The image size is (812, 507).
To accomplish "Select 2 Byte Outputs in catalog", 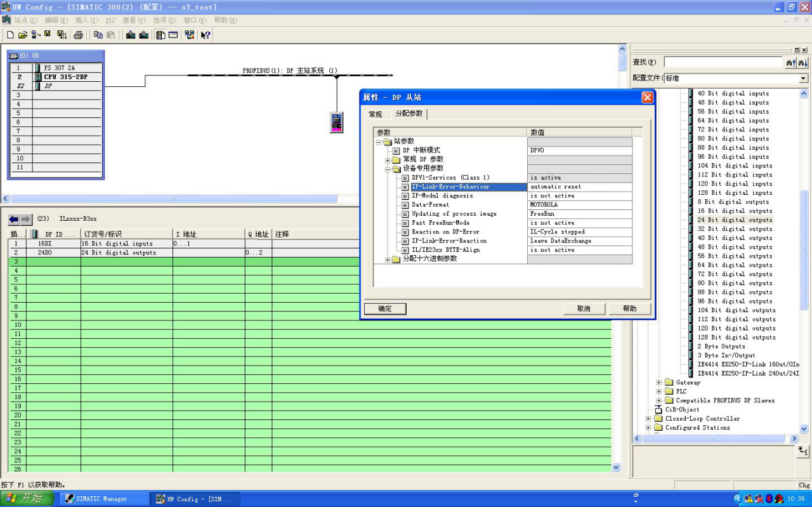I will click(x=721, y=346).
